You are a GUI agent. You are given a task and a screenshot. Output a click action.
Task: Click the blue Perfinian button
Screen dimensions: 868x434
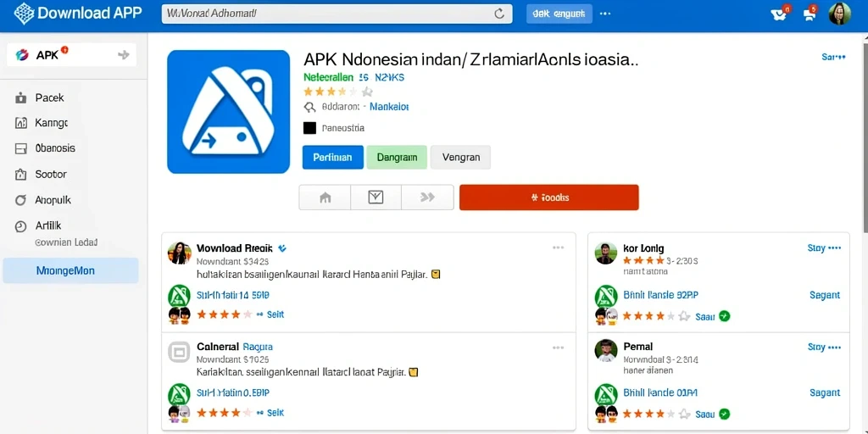pos(332,157)
